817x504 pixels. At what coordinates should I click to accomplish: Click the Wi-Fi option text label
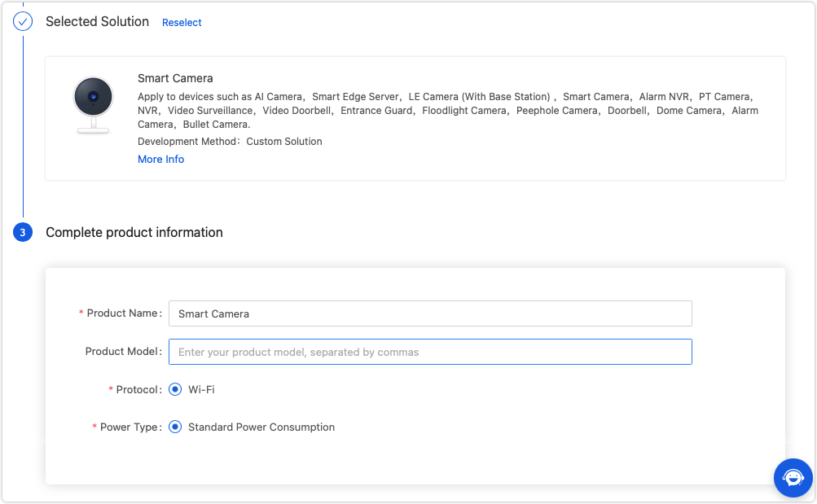tap(201, 390)
